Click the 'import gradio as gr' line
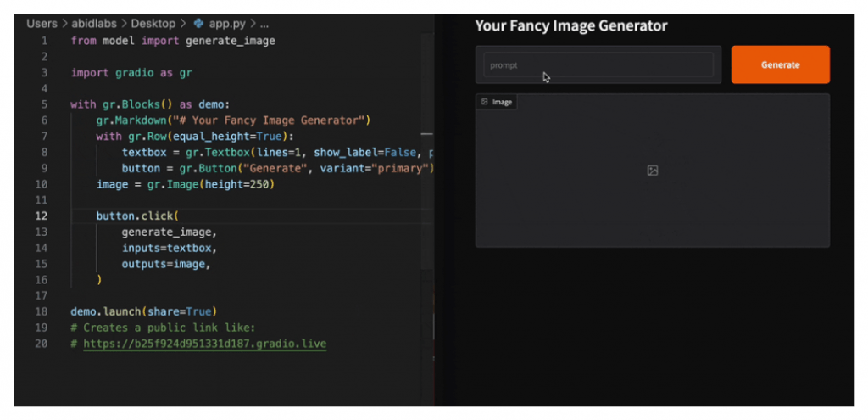 (131, 73)
